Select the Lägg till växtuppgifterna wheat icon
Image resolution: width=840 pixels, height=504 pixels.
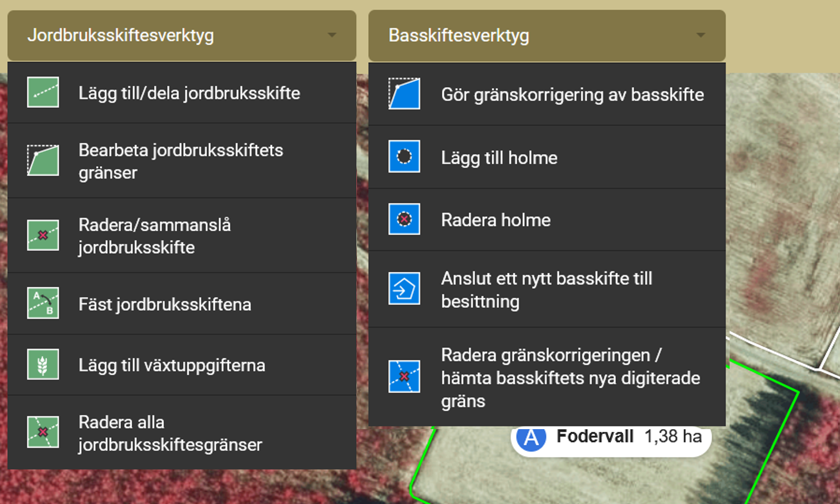point(42,365)
